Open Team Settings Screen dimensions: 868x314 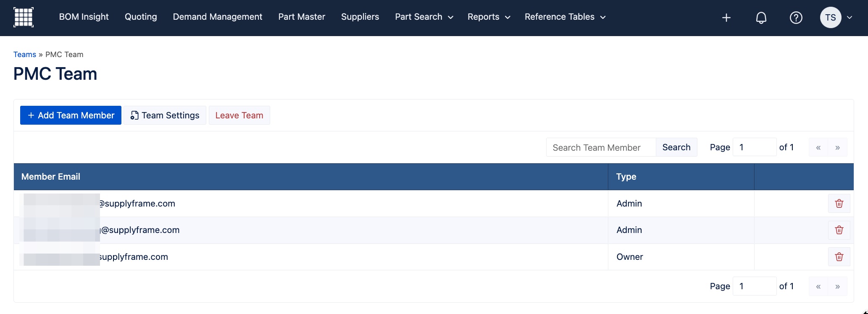point(165,115)
